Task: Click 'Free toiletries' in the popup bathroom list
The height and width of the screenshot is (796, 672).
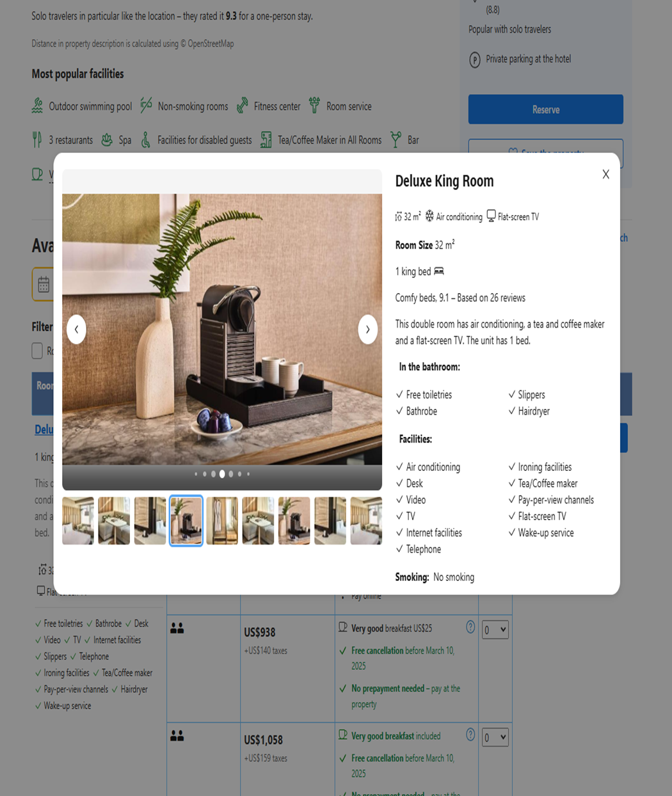Action: tap(429, 395)
